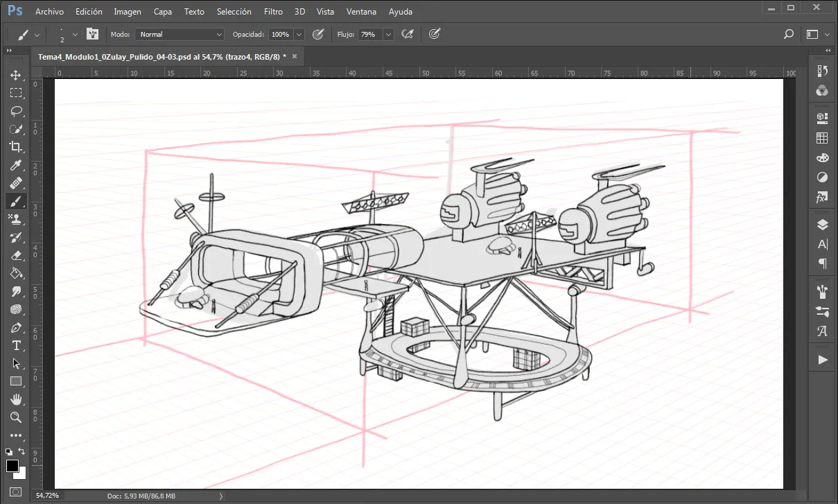Open the Ventana menu
This screenshot has width=838, height=504.
tap(361, 12)
